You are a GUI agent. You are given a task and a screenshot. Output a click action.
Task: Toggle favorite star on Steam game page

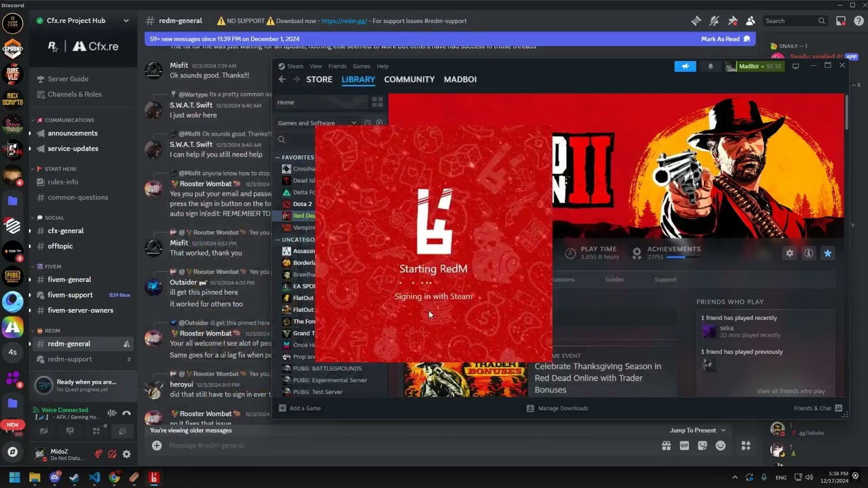pyautogui.click(x=827, y=253)
